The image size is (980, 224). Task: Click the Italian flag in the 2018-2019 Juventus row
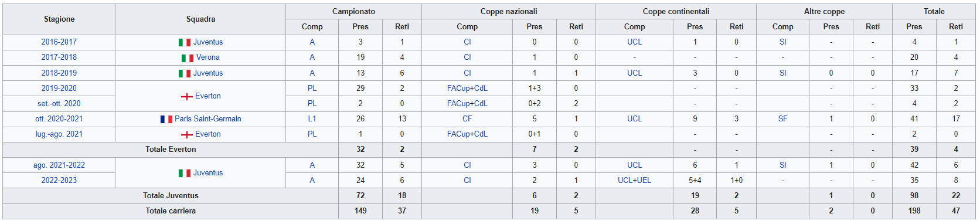pyautogui.click(x=185, y=74)
